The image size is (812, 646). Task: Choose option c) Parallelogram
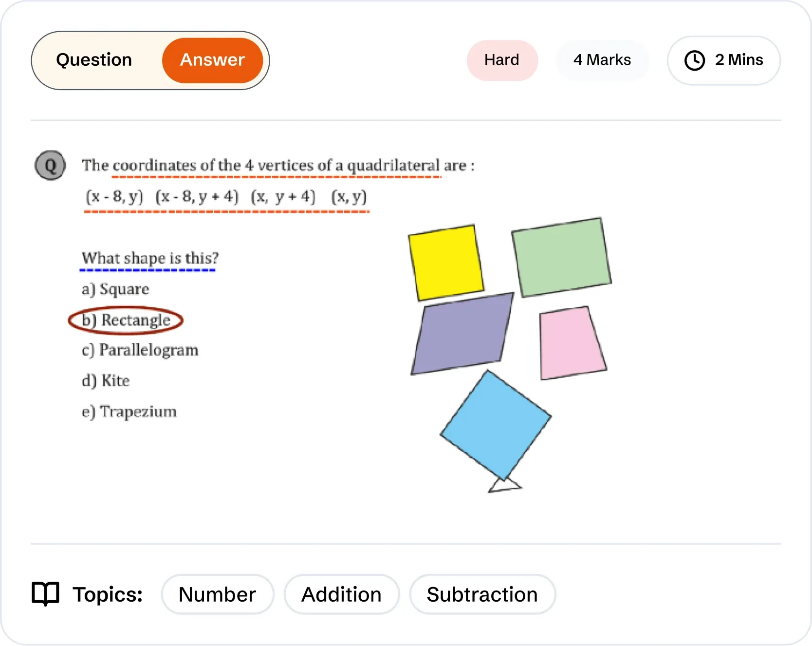pyautogui.click(x=140, y=350)
